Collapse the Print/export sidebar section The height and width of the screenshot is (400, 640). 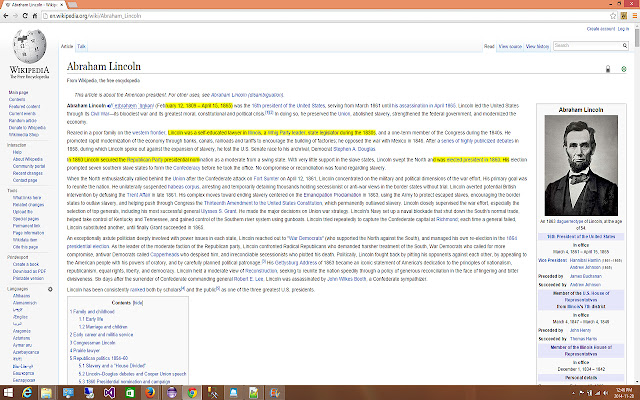pos(18,257)
